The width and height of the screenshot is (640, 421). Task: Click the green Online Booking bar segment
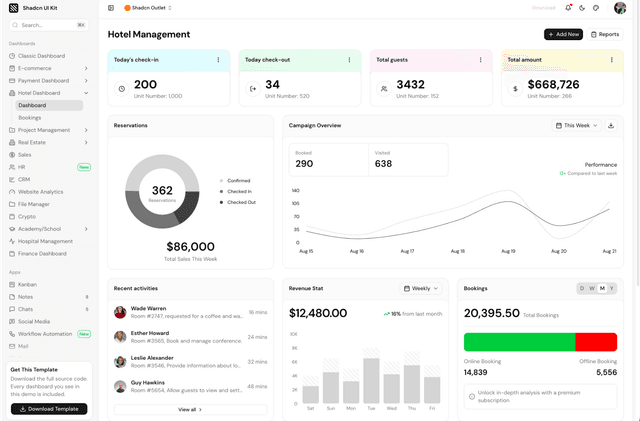[x=519, y=342]
